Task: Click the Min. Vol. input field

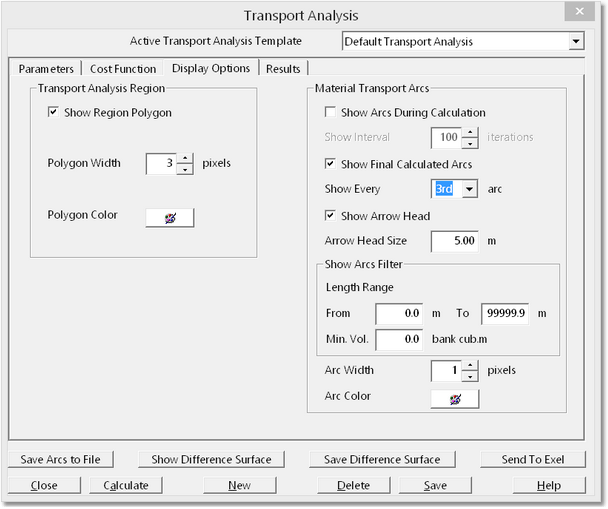Action: coord(399,340)
